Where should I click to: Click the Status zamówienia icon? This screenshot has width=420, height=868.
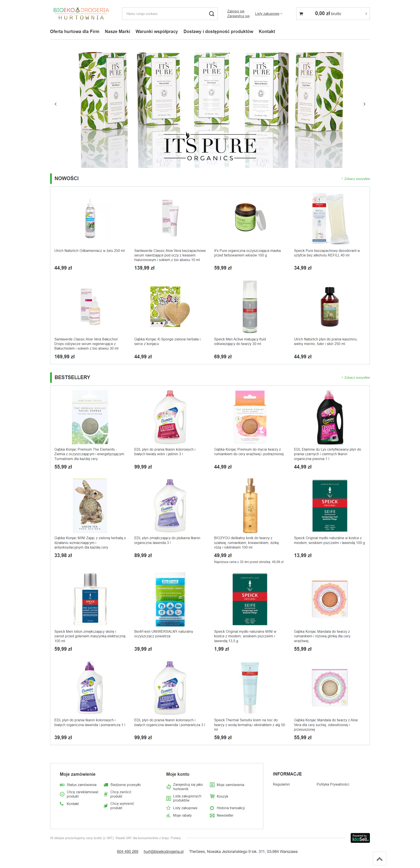click(x=62, y=785)
